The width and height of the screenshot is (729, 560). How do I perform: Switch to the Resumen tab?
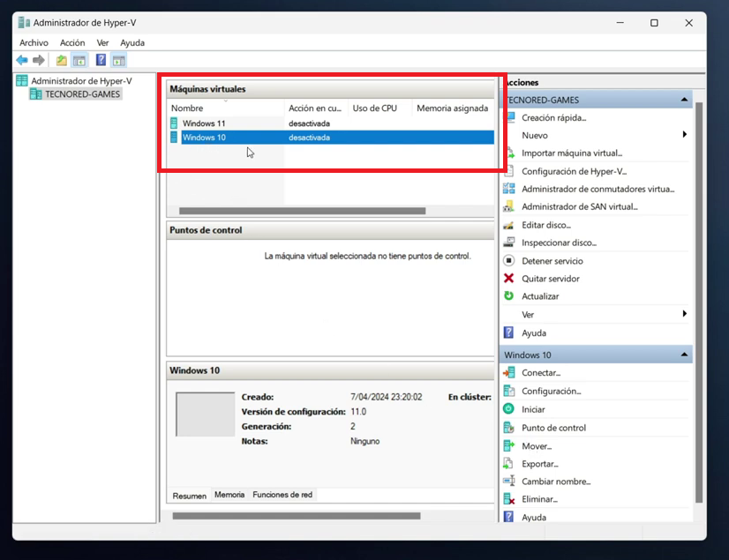(189, 496)
